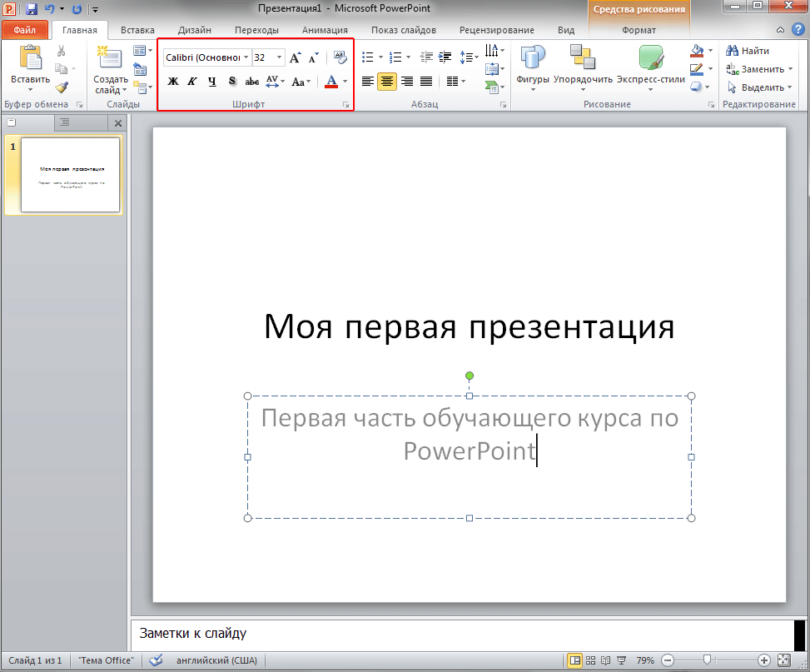Open the Файл tab
The width and height of the screenshot is (810, 672).
[25, 30]
